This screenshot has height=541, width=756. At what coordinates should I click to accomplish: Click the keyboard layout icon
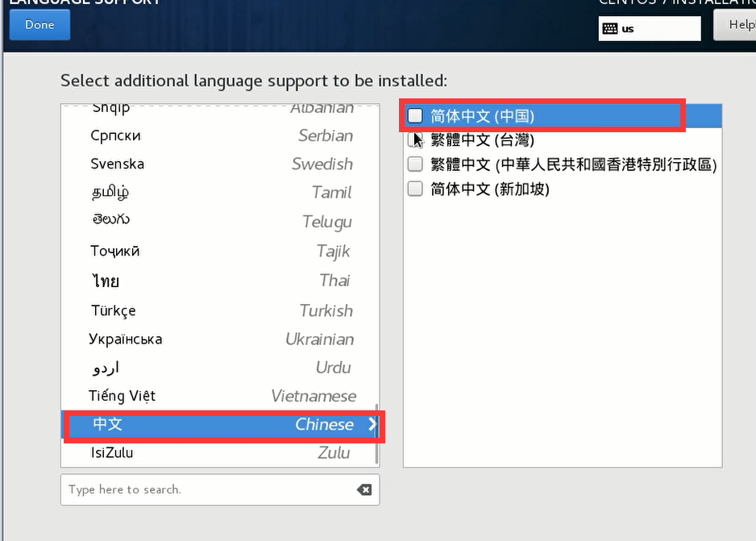click(x=609, y=29)
